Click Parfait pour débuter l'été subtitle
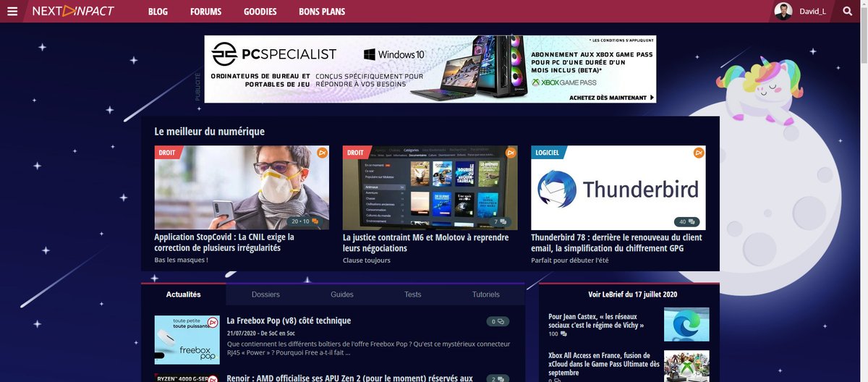This screenshot has width=868, height=382. coord(571,260)
